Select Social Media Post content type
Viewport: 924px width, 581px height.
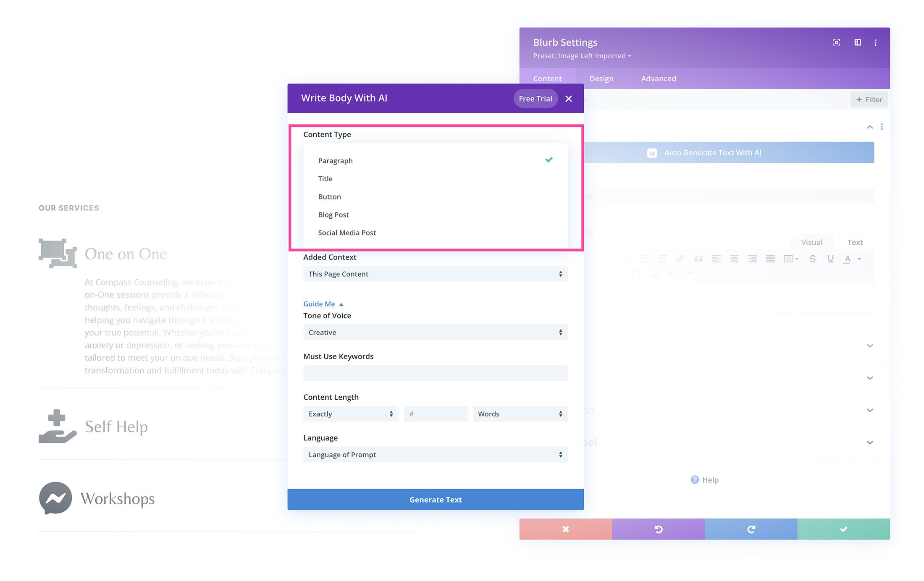pos(347,232)
